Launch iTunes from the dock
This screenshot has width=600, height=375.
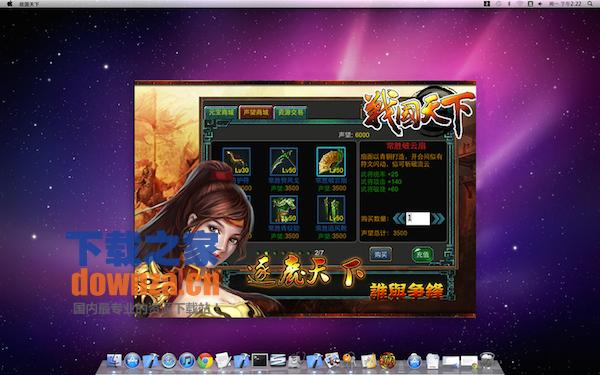pyautogui.click(x=187, y=360)
